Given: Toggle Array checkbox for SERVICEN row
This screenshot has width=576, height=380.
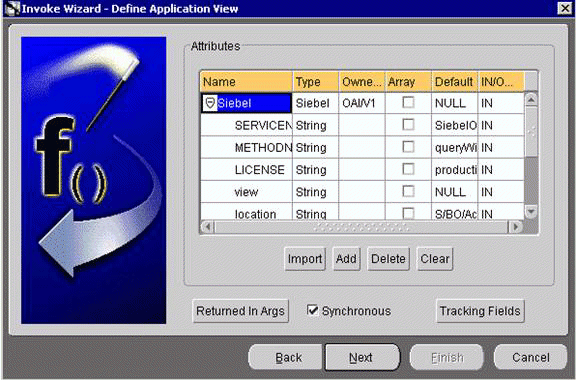Looking at the screenshot, I should [x=408, y=125].
